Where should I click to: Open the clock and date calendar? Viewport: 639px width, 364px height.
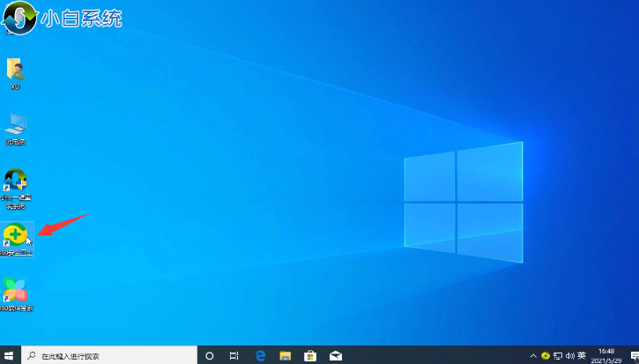point(606,355)
